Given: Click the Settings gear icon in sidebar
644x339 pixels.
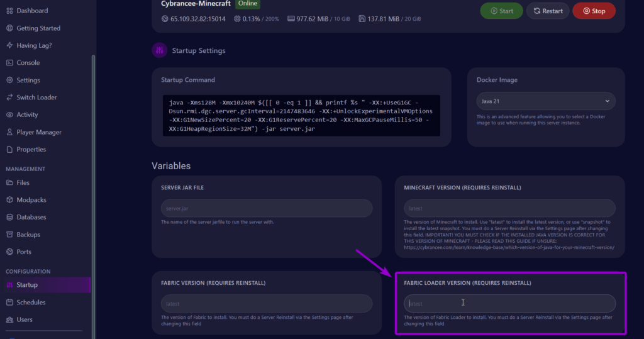Looking at the screenshot, I should click(9, 80).
